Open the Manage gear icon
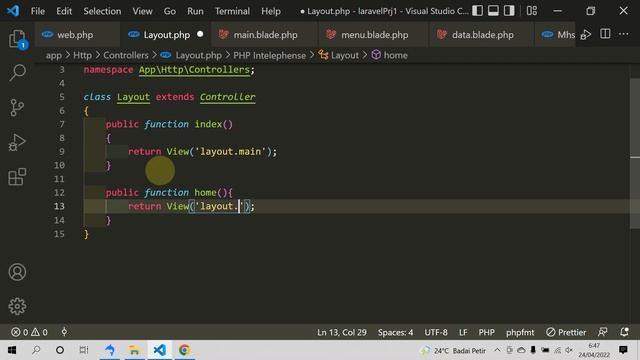640x360 pixels. click(x=17, y=306)
